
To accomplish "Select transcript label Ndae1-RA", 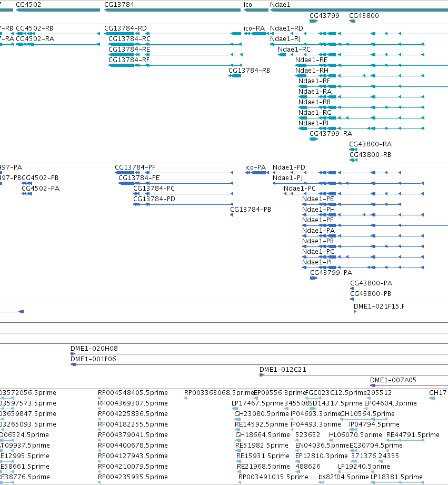I will 315,91.
